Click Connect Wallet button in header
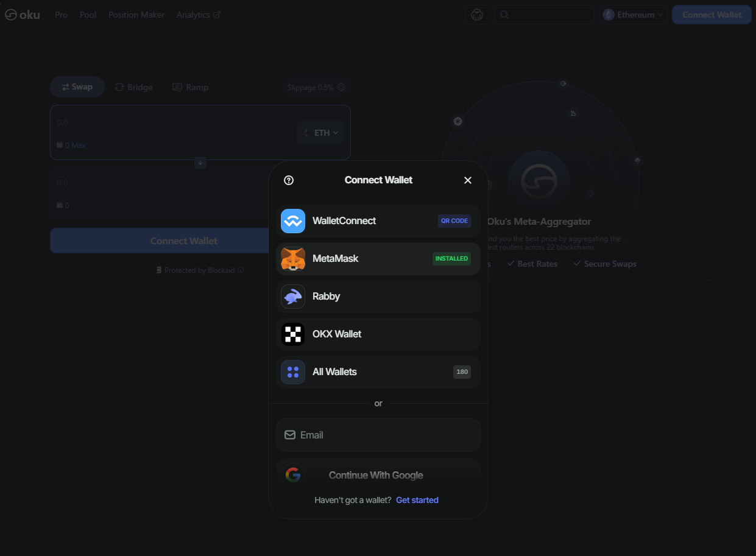The image size is (756, 556). tap(712, 15)
